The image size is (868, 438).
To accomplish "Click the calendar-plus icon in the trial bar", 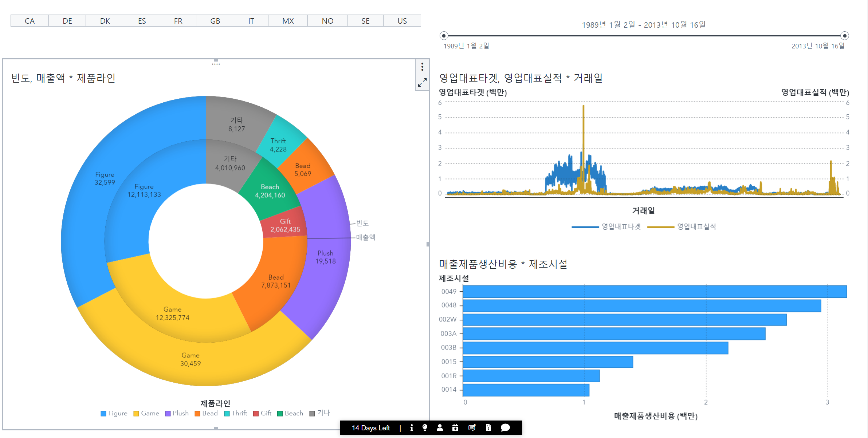I will tap(455, 428).
